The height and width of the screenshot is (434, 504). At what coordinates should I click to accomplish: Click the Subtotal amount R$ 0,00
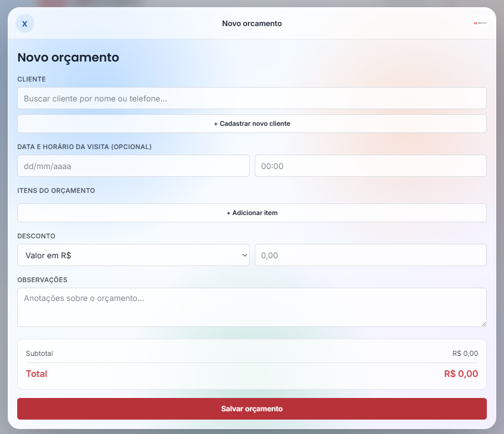pyautogui.click(x=465, y=353)
